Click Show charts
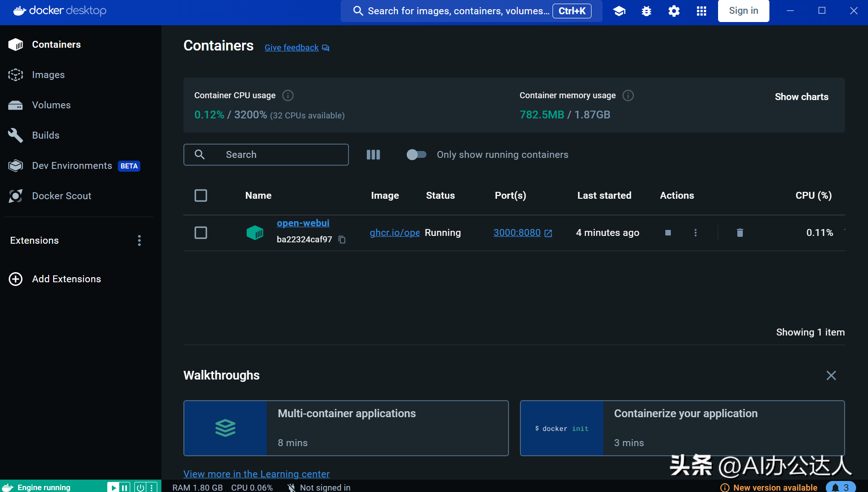 tap(802, 97)
